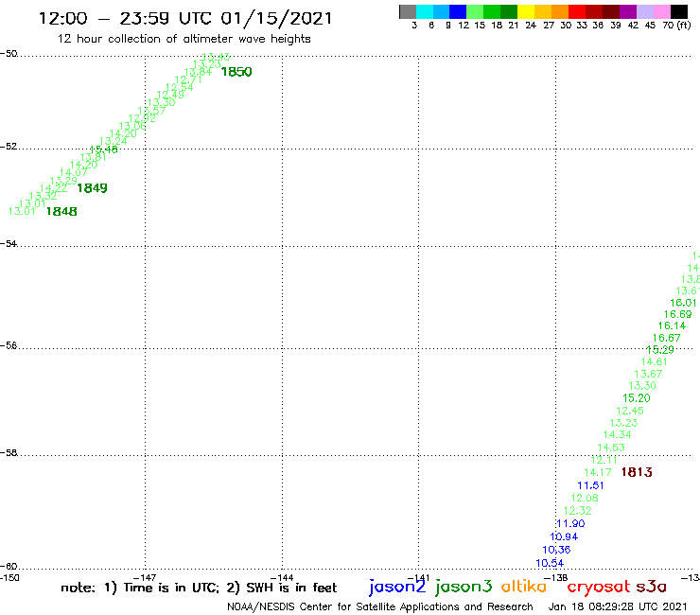Click the wave height value 15.20
700x615 pixels.
tap(637, 398)
